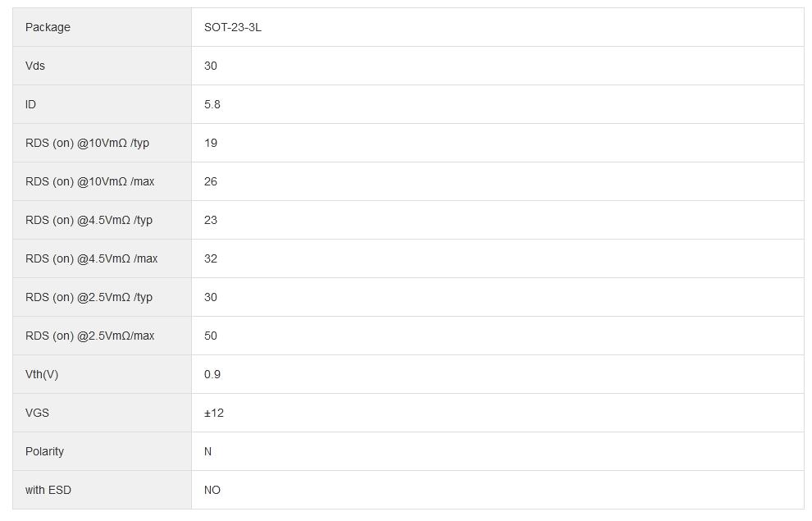This screenshot has height=521, width=812.
Task: Select the VGS value ±12
Action: pyautogui.click(x=214, y=413)
